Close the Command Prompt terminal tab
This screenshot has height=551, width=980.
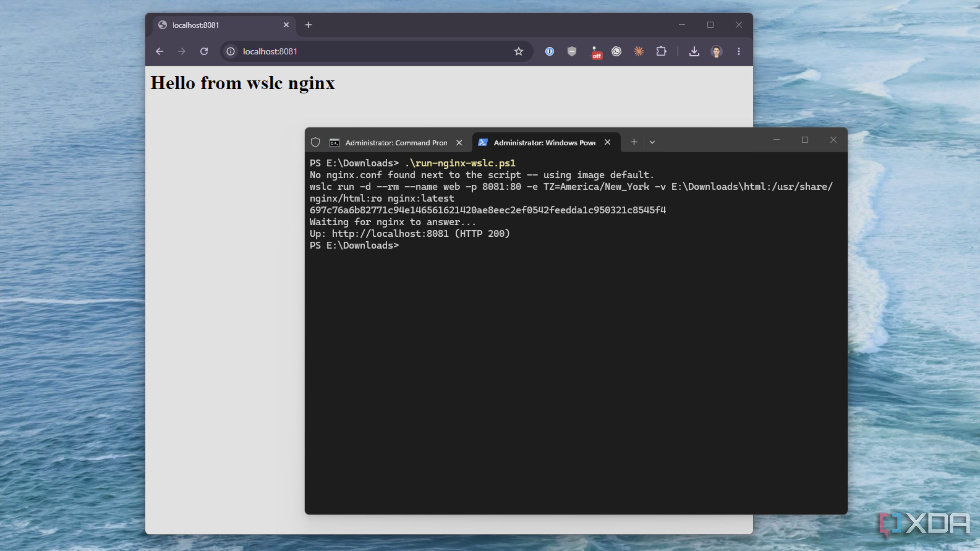(x=459, y=143)
